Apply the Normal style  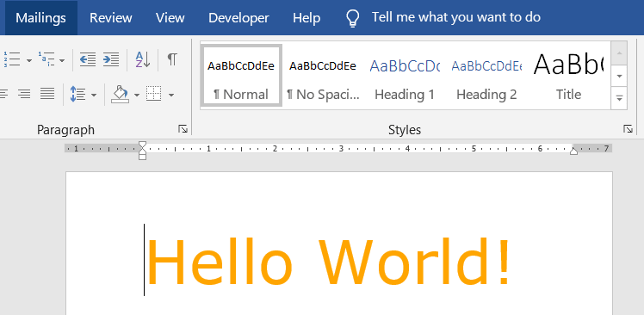pos(241,76)
